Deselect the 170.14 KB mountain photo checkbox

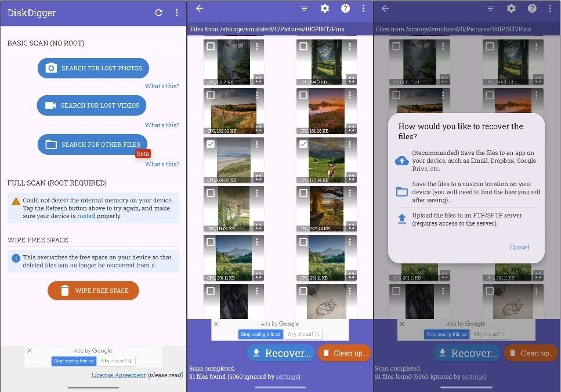303,144
